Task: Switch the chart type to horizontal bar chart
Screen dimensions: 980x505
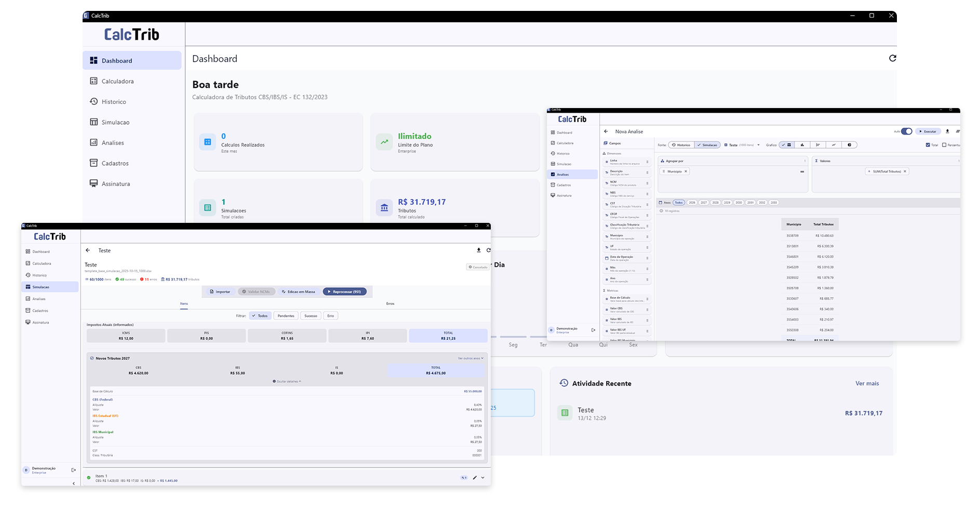Action: click(818, 145)
